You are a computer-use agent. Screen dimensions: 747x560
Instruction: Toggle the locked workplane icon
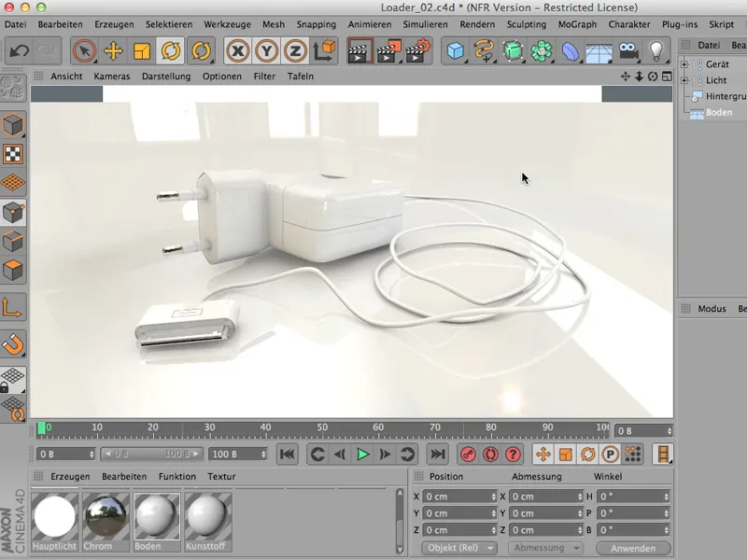13,380
